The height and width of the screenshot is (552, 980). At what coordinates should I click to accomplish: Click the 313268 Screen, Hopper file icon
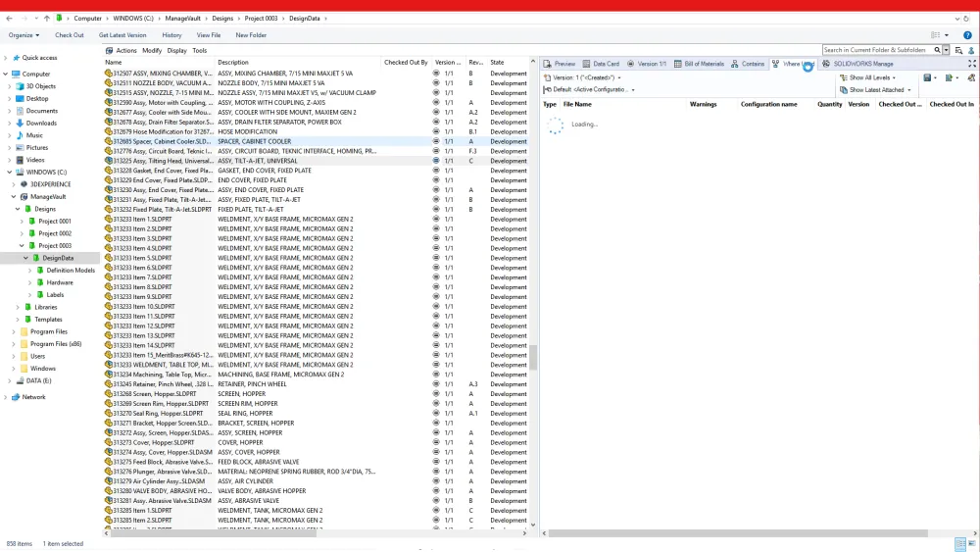pos(108,394)
